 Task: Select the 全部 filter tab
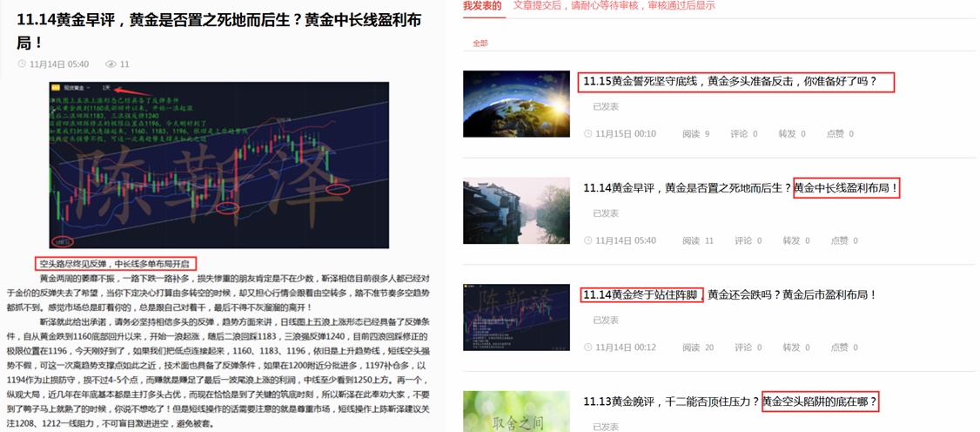coord(480,44)
